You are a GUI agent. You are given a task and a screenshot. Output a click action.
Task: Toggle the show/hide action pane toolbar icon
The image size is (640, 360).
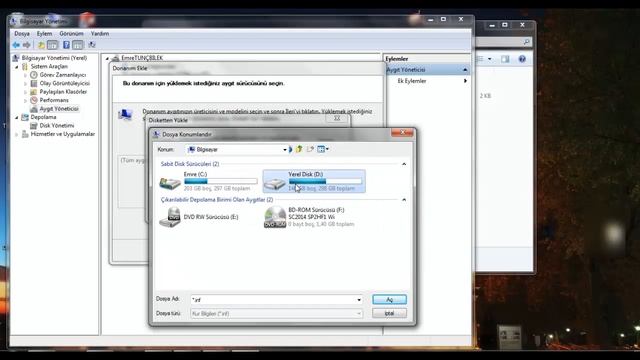tap(78, 45)
